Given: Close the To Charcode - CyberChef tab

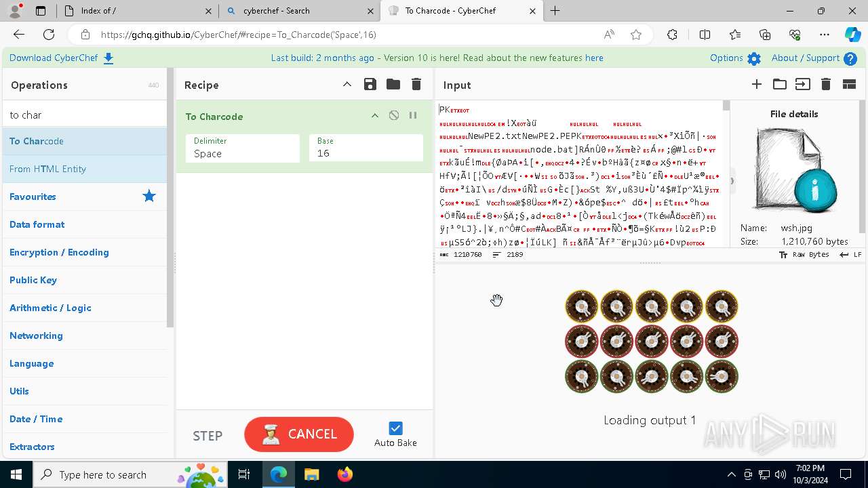Looking at the screenshot, I should pos(532,11).
